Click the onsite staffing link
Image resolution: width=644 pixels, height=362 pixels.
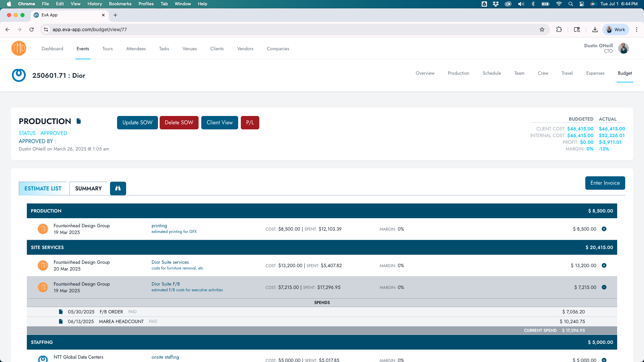point(165,357)
